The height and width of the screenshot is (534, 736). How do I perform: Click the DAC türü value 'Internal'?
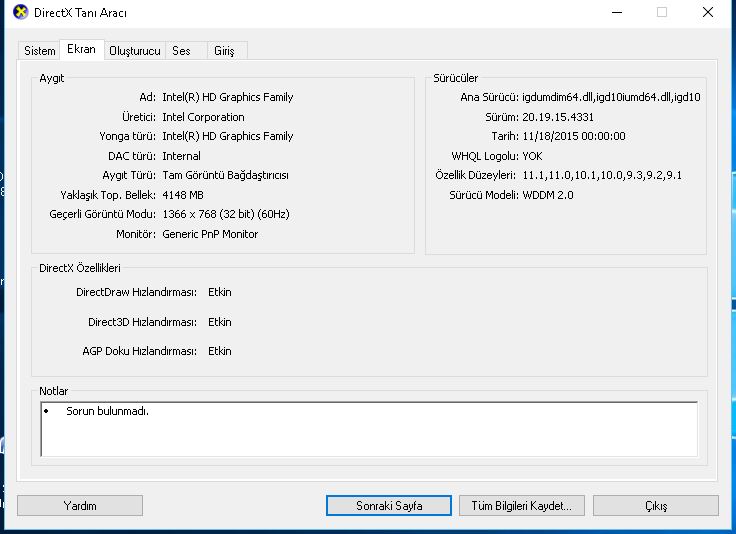point(181,156)
